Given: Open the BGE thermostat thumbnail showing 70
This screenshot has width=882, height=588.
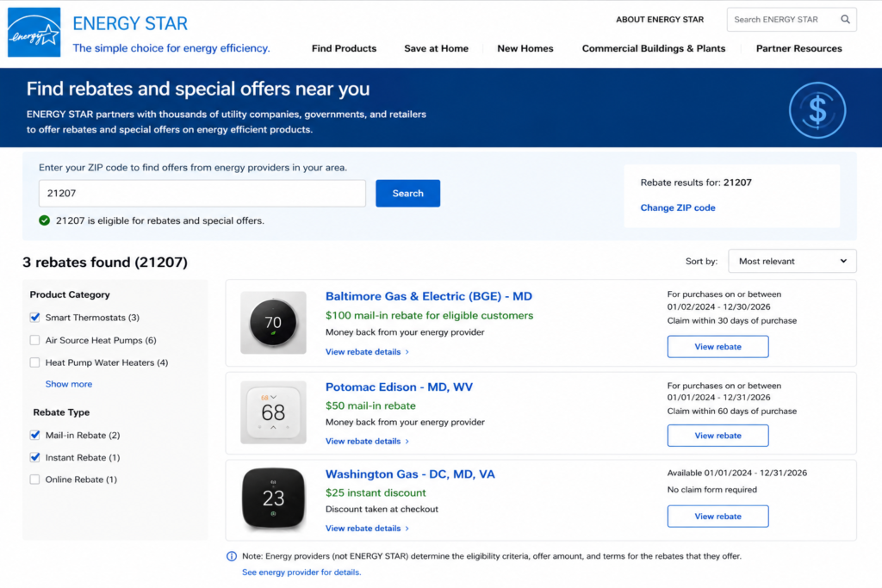Looking at the screenshot, I should coord(273,323).
